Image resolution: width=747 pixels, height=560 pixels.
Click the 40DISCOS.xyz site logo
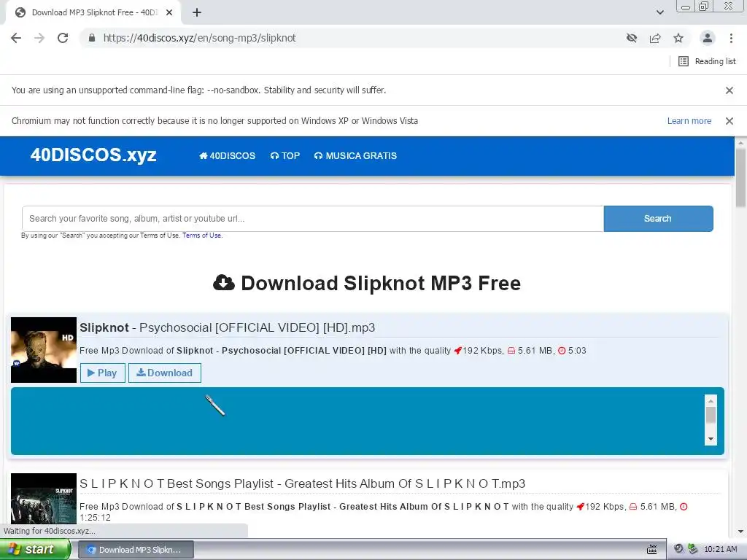(x=93, y=155)
